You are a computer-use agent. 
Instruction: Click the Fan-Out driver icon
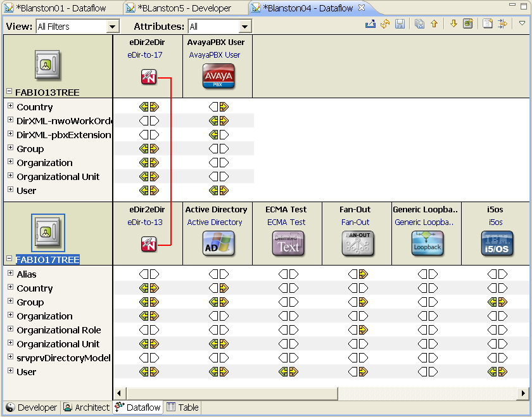pyautogui.click(x=357, y=243)
